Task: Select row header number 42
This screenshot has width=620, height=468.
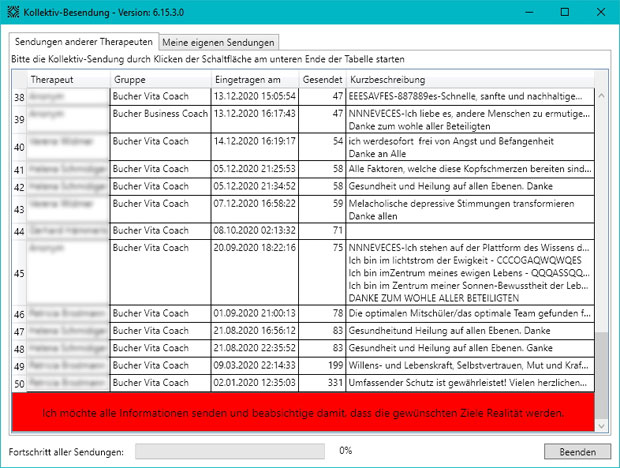Action: tap(19, 187)
